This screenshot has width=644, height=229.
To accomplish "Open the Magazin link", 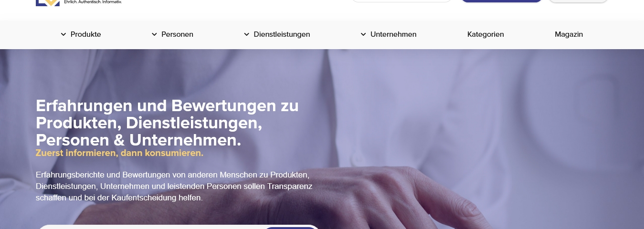I will click(569, 34).
